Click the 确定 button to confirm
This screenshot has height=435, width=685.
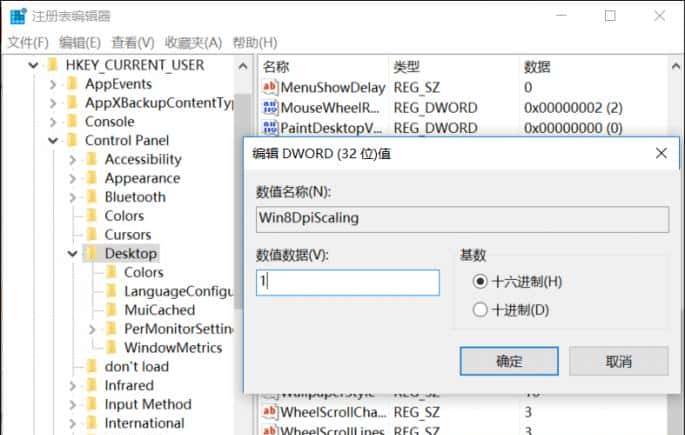[x=509, y=361]
